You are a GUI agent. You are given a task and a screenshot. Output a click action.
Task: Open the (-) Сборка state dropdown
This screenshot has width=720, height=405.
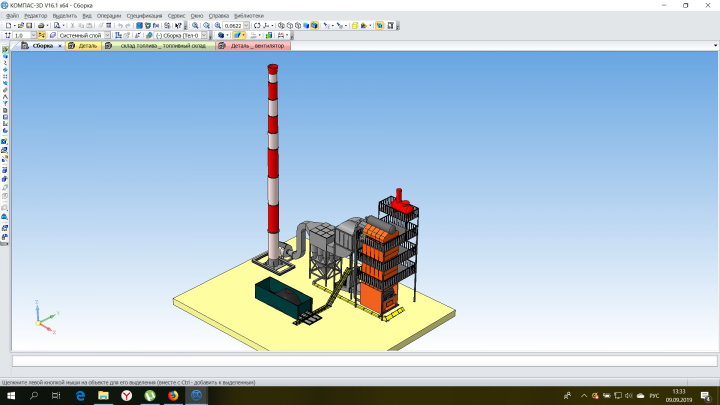(x=204, y=35)
